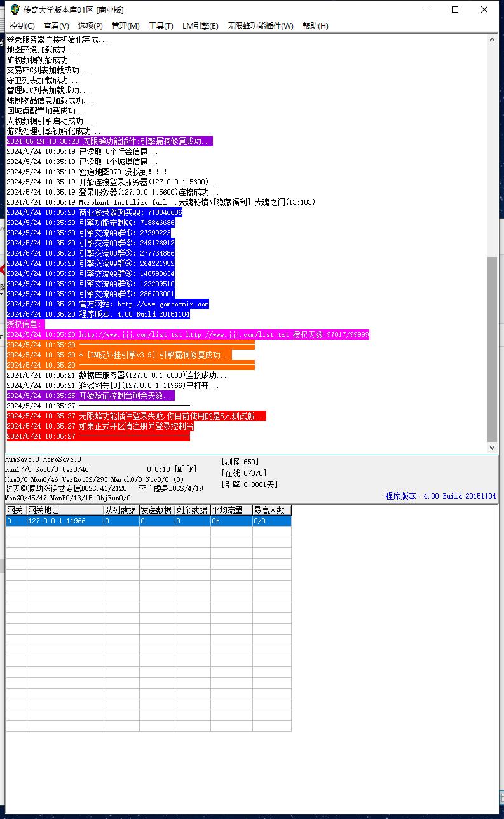
Task: Click the log scrollbar down arrow
Action: [493, 447]
